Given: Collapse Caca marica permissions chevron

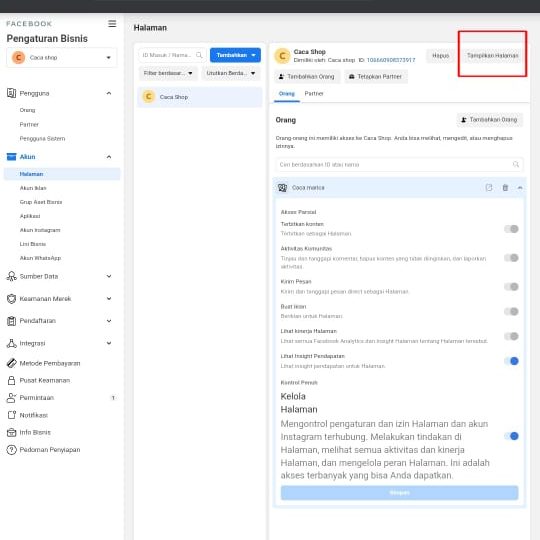Looking at the screenshot, I should point(520,187).
